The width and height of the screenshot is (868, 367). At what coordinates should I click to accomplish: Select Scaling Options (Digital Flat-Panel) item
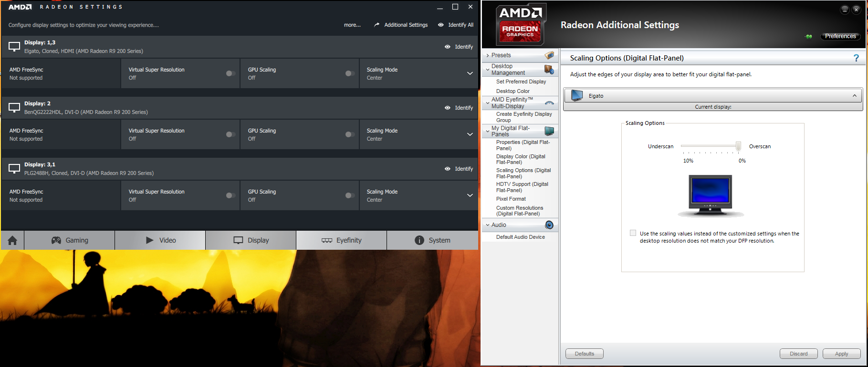click(x=523, y=173)
